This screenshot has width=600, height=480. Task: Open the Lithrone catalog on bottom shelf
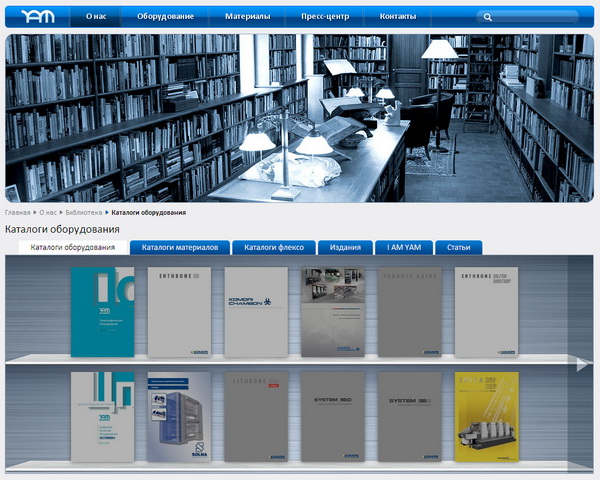256,417
